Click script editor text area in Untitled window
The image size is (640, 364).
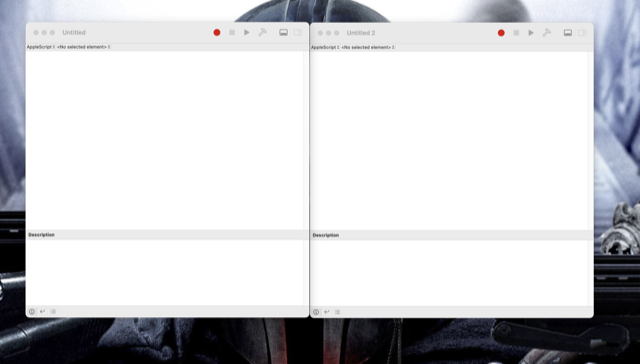(x=165, y=140)
